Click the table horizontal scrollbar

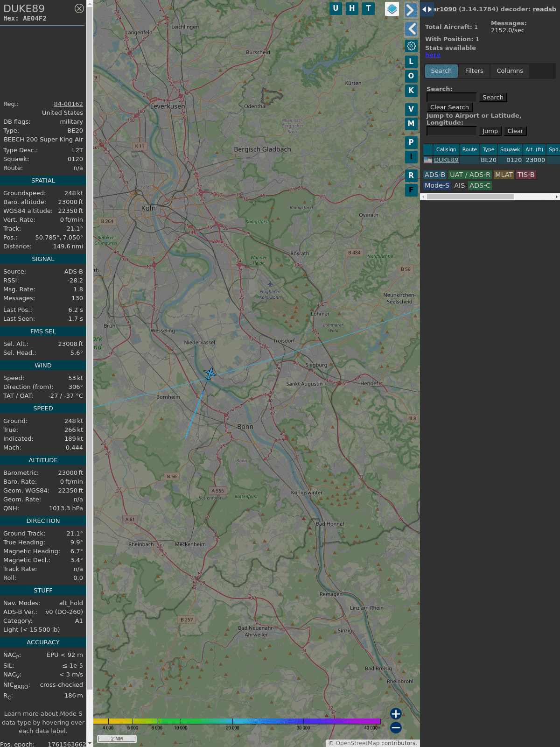470,197
